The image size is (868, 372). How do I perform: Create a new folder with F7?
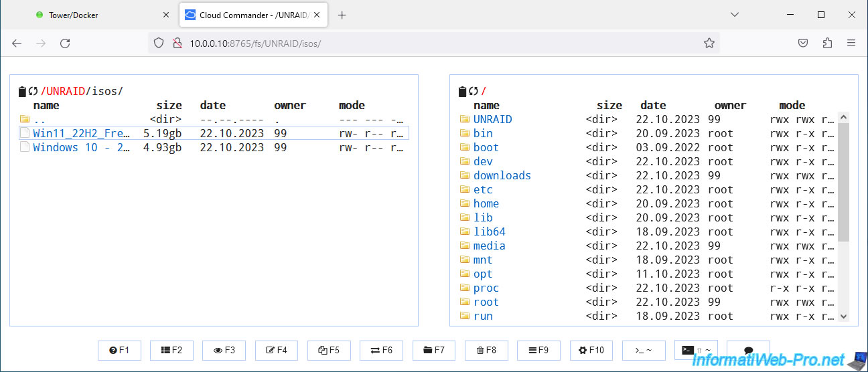pos(433,350)
